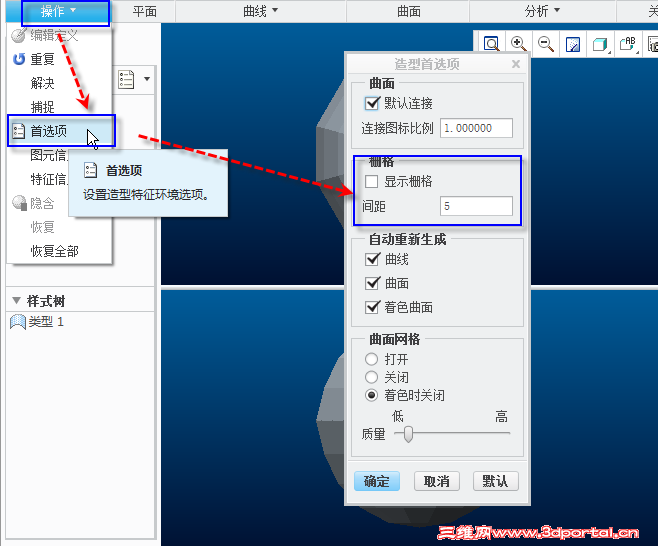Click the zoom out magnifier icon

pyautogui.click(x=546, y=44)
